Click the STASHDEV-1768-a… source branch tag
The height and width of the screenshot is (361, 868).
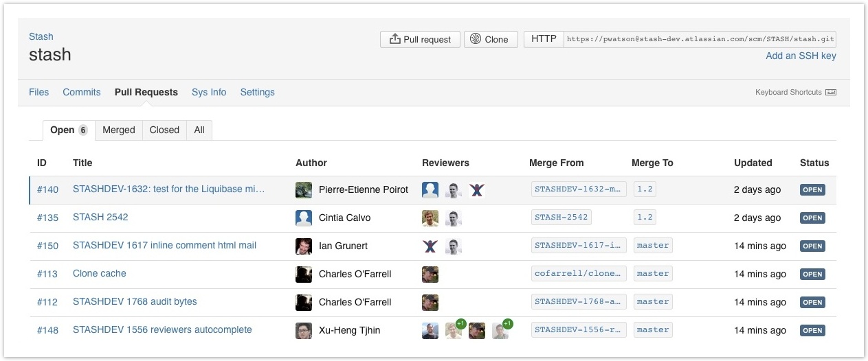579,302
